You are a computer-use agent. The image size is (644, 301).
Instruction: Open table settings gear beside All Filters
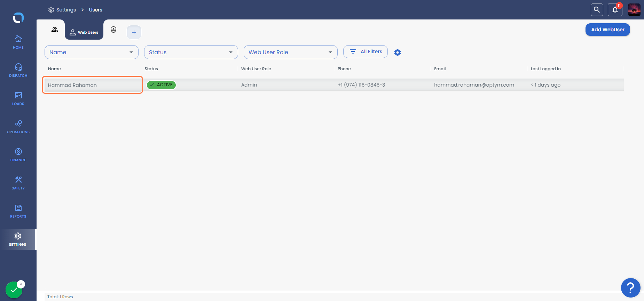398,52
